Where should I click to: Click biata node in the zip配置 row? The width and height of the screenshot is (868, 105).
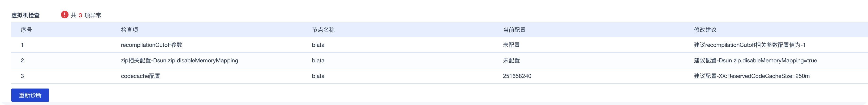coord(318,61)
